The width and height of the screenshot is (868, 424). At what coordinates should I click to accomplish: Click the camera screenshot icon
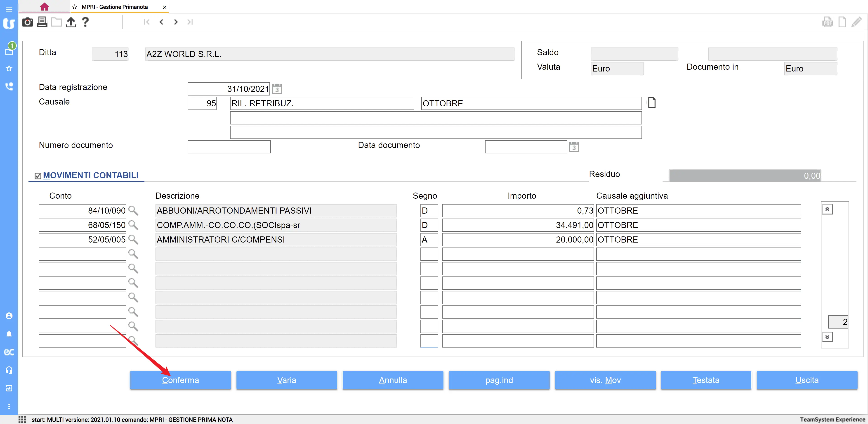pos(27,22)
